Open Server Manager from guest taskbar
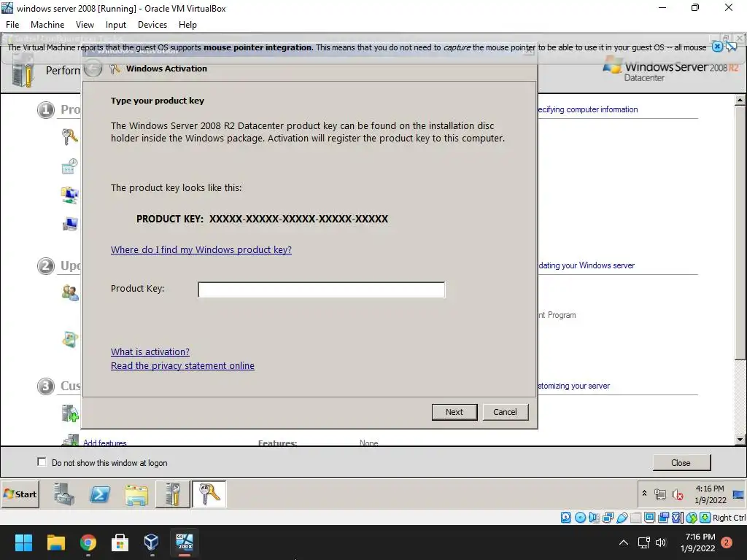 tap(64, 494)
